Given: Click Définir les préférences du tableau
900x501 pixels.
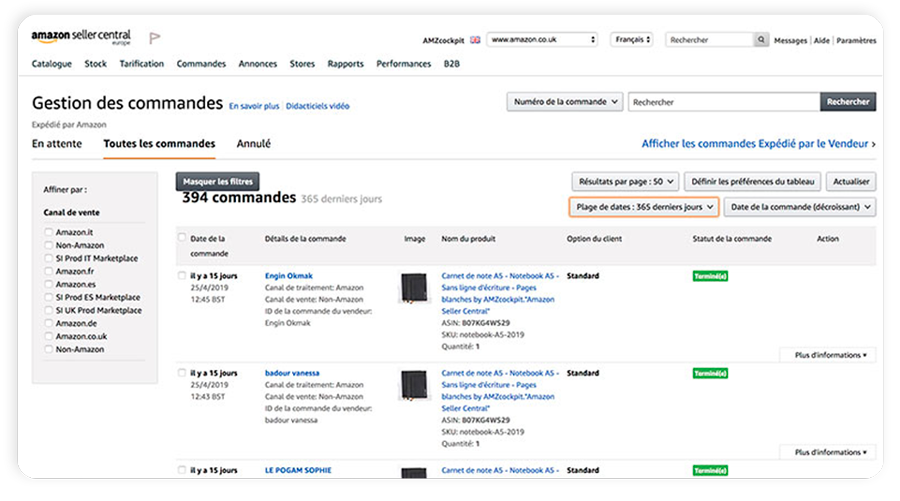Looking at the screenshot, I should coord(752,181).
